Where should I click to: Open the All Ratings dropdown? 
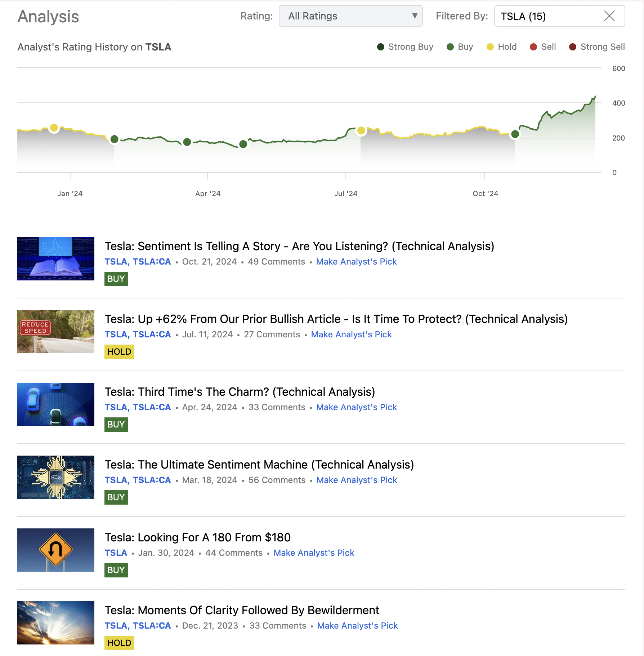350,16
